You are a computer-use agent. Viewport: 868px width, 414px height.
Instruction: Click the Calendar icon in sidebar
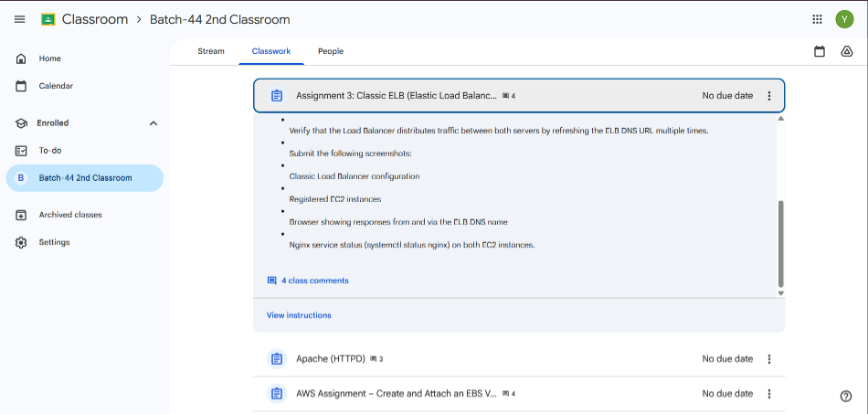point(21,86)
